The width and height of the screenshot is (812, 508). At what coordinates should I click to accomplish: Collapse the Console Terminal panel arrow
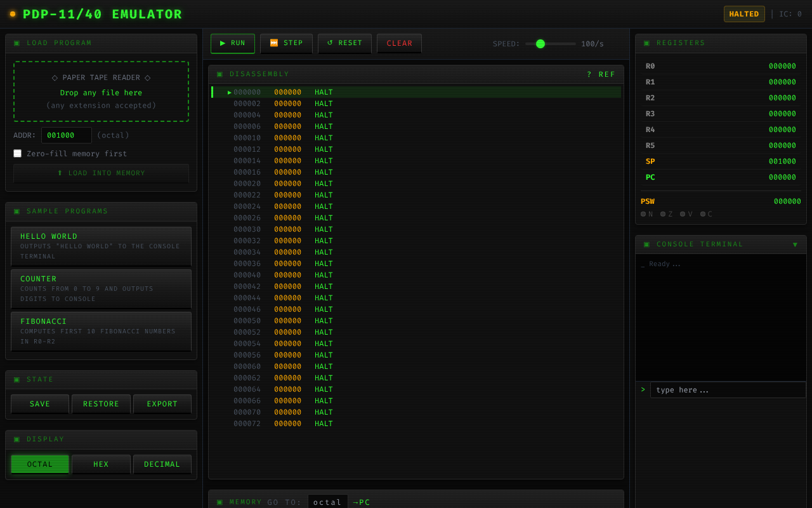click(x=795, y=244)
